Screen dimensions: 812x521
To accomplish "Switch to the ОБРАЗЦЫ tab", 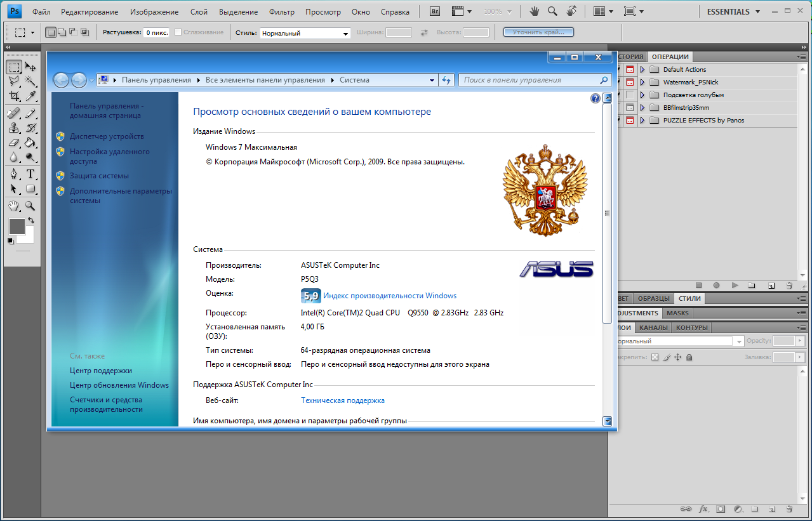I will pos(654,299).
